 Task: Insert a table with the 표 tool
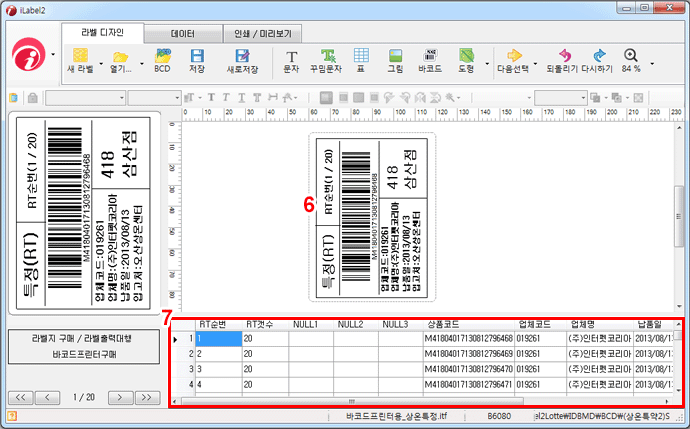(x=361, y=60)
